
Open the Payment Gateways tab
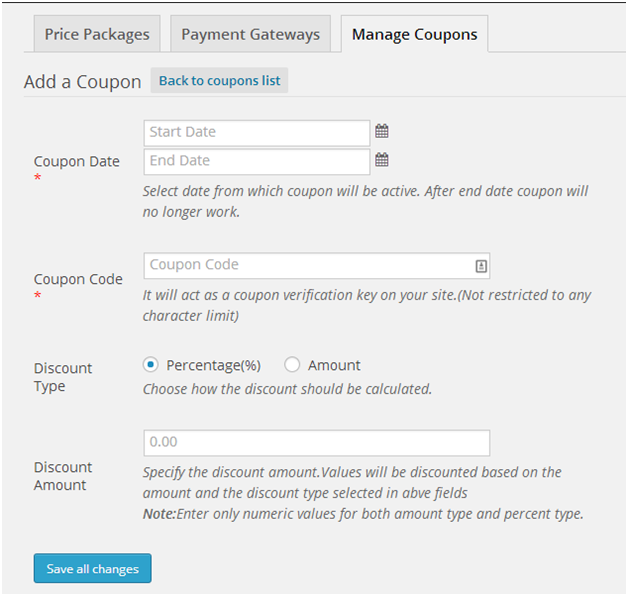[x=250, y=34]
